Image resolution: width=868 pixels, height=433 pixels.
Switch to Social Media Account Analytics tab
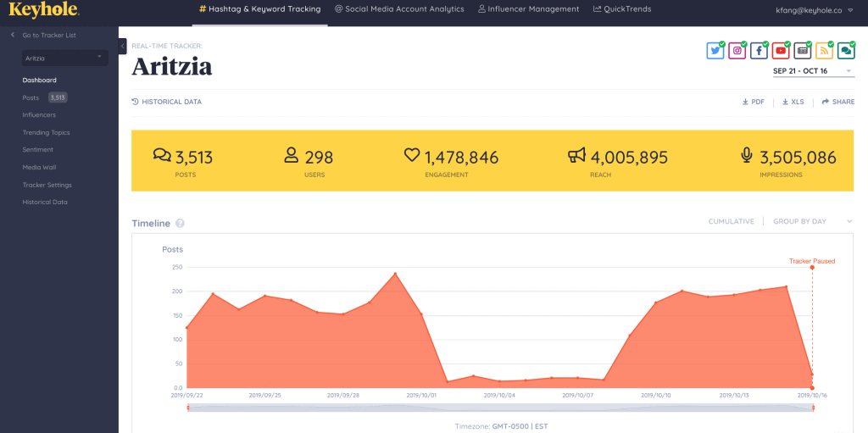pos(399,9)
